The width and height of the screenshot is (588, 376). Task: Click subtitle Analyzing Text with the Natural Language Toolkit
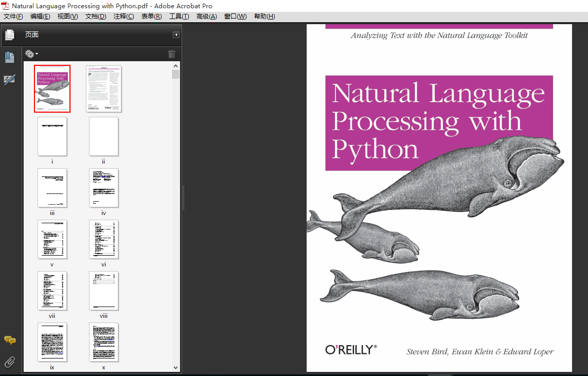pos(439,35)
